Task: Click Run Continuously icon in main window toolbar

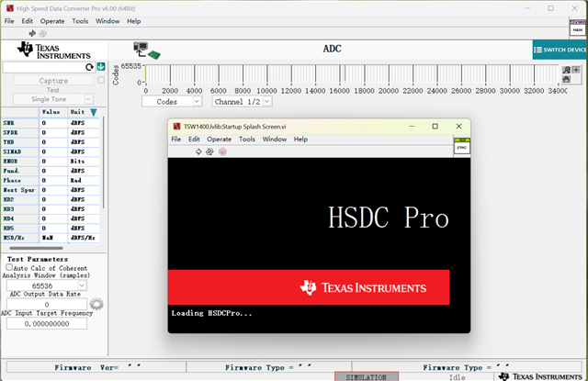Action: 43,33
